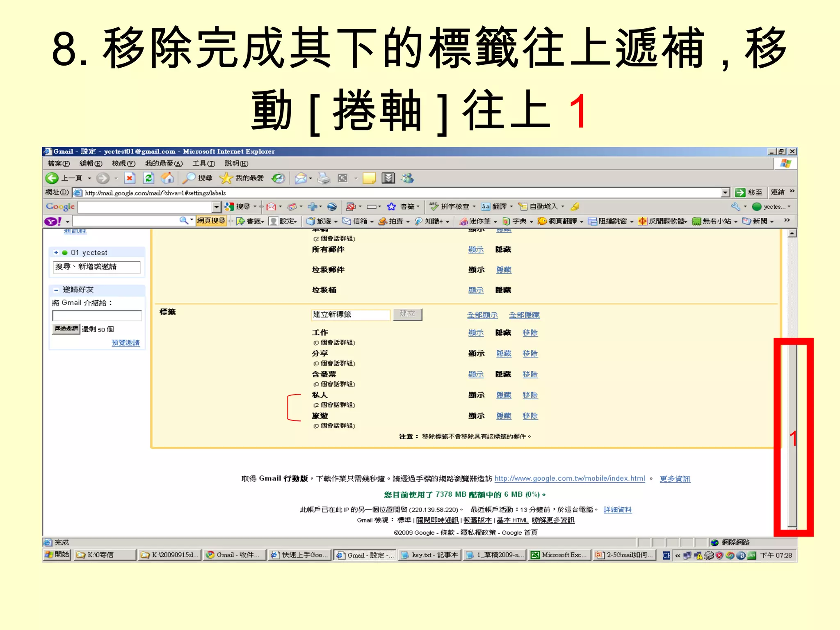840x630 pixels.
Task: Toggle the Google toolbar popup blocker icon
Action: (x=351, y=207)
